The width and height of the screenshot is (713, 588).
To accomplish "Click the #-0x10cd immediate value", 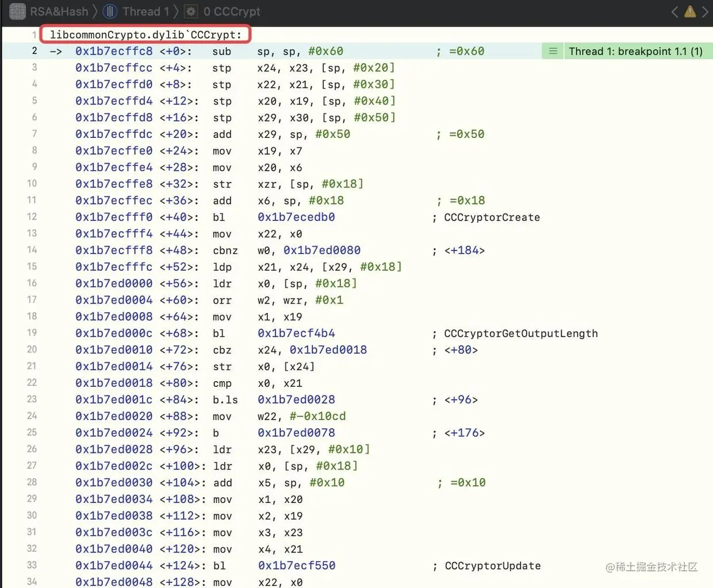I will pyautogui.click(x=318, y=416).
